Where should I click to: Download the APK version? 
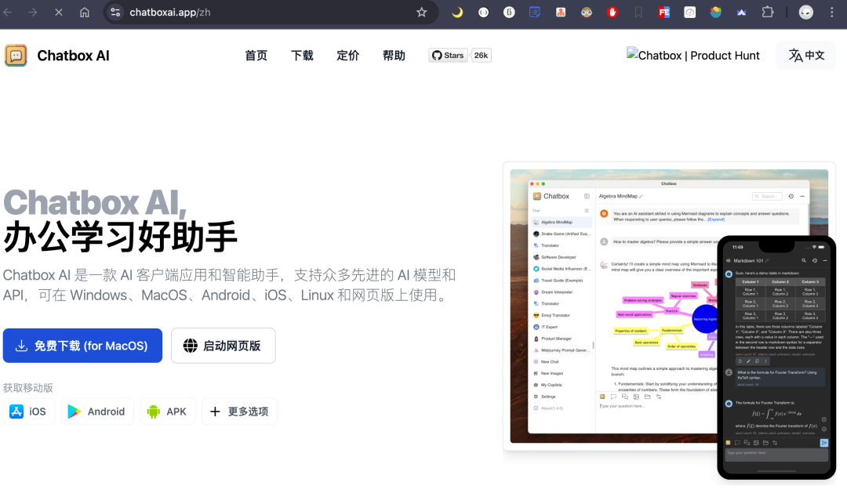(x=168, y=412)
